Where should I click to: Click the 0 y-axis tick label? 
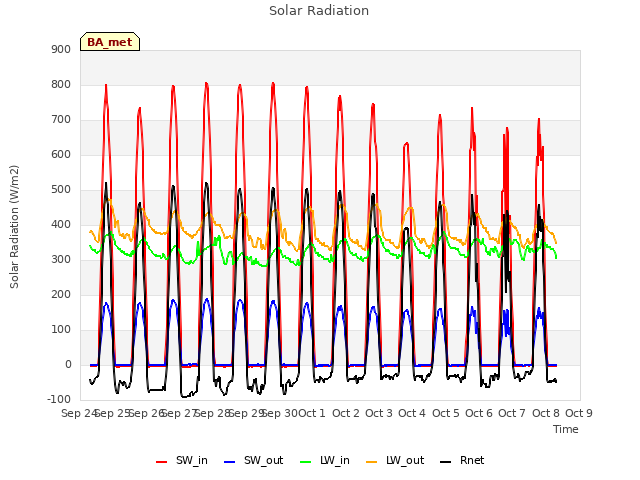[x=68, y=365]
